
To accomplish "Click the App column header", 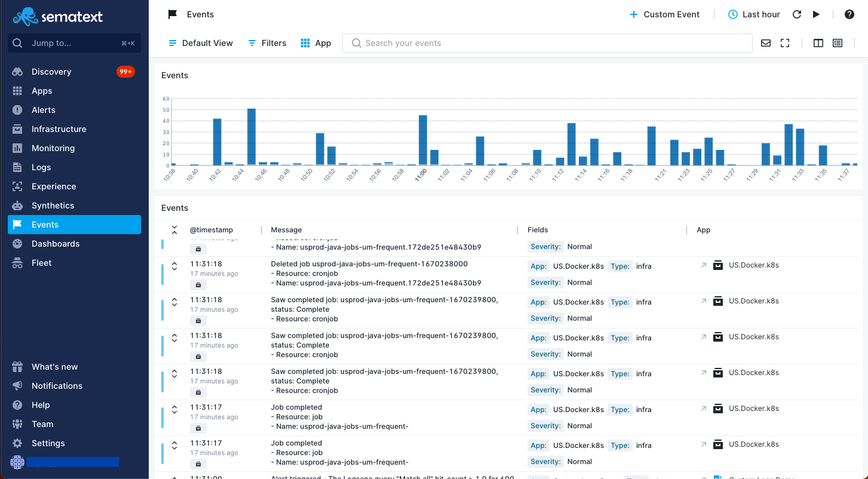I will [x=704, y=230].
